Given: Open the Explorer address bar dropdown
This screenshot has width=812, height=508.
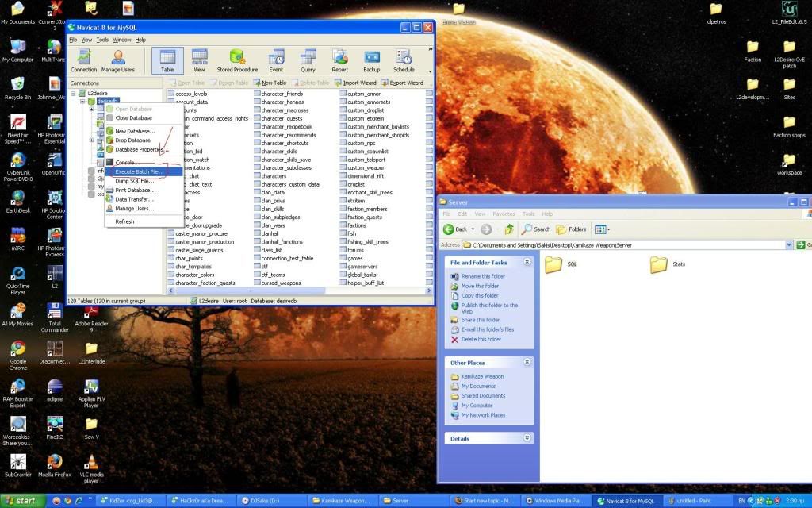Looking at the screenshot, I should pyautogui.click(x=789, y=245).
